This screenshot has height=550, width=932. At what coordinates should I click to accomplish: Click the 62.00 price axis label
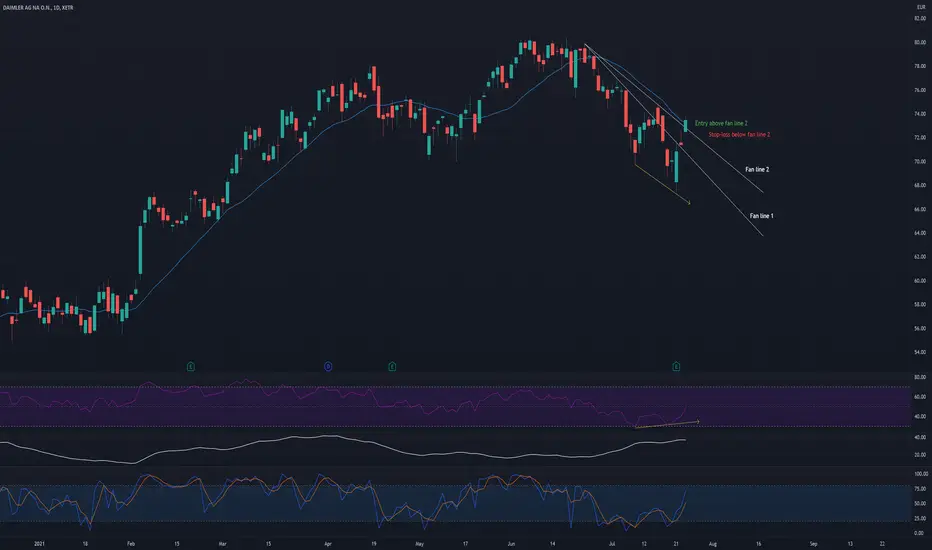(x=920, y=257)
